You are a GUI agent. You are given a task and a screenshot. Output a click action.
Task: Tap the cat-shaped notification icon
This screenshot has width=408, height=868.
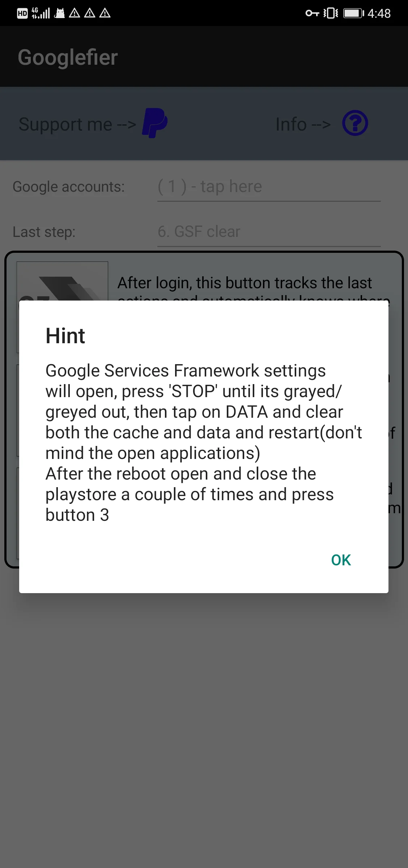pyautogui.click(x=60, y=13)
